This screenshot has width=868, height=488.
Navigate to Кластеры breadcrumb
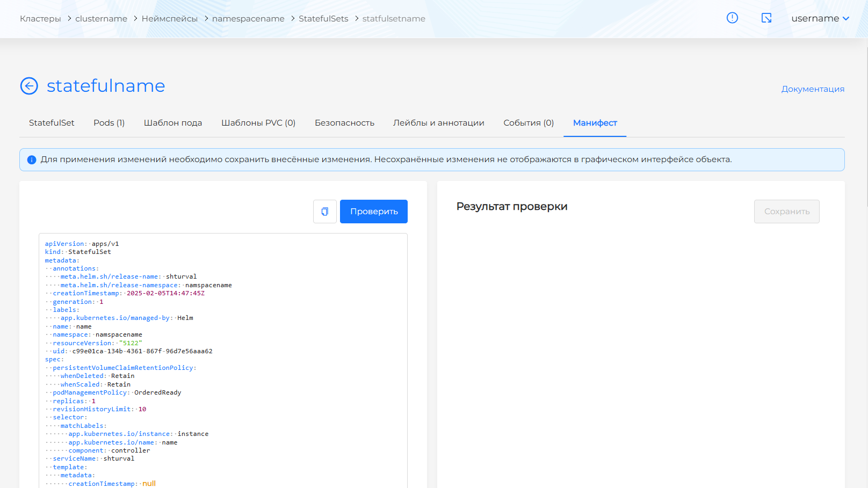pyautogui.click(x=40, y=19)
